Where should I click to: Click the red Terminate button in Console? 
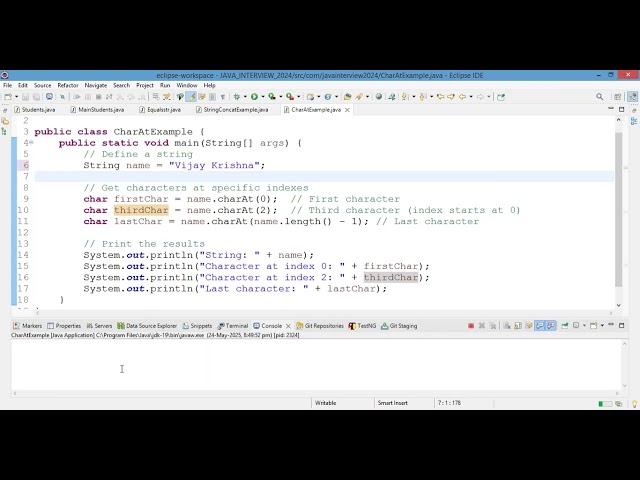click(471, 326)
